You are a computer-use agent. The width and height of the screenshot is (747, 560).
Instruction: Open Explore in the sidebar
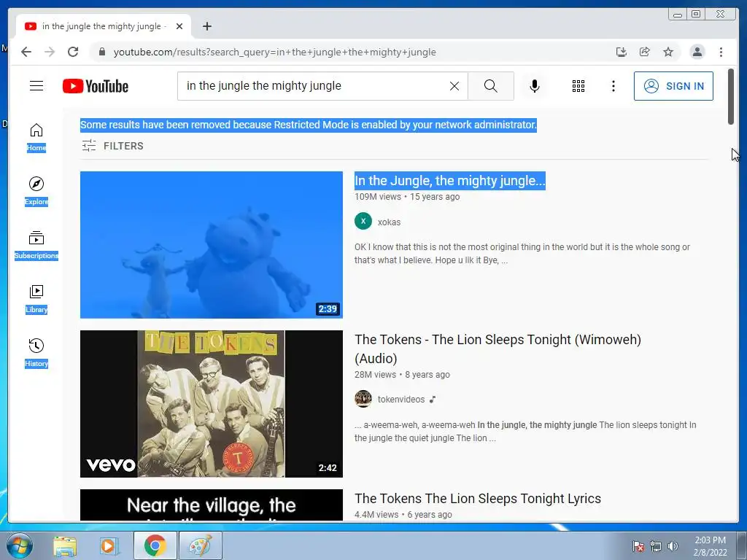click(36, 192)
